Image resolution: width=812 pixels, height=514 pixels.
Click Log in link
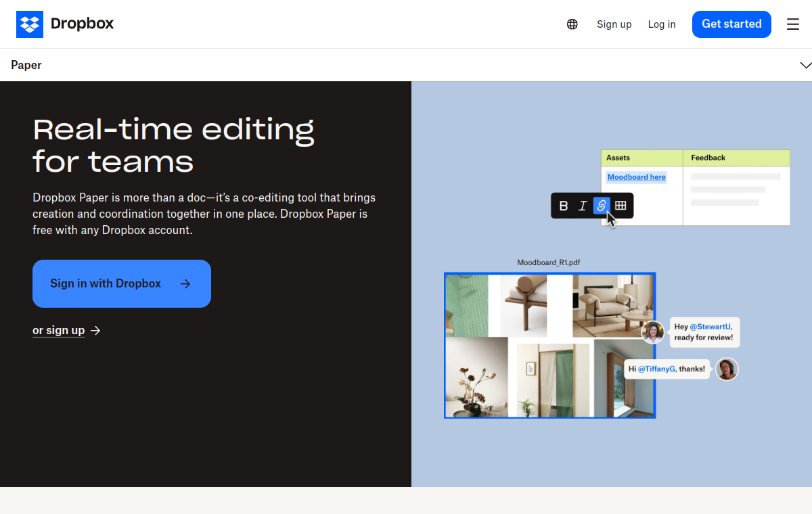(662, 24)
